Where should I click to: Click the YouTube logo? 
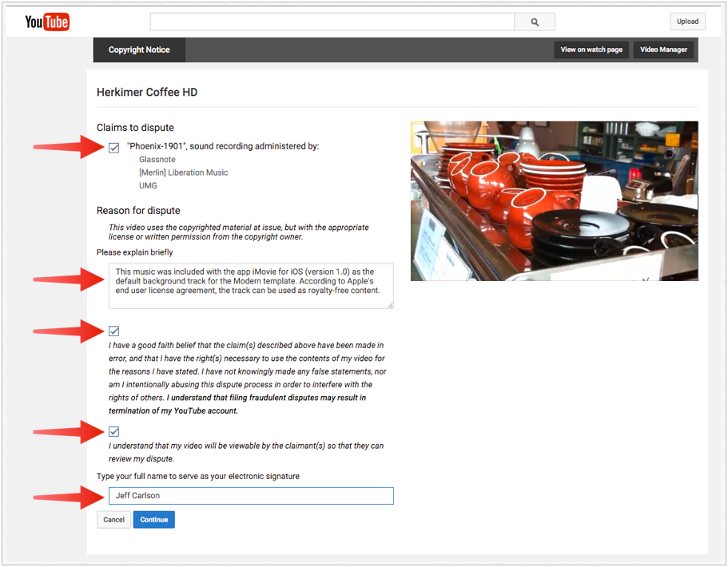[47, 22]
